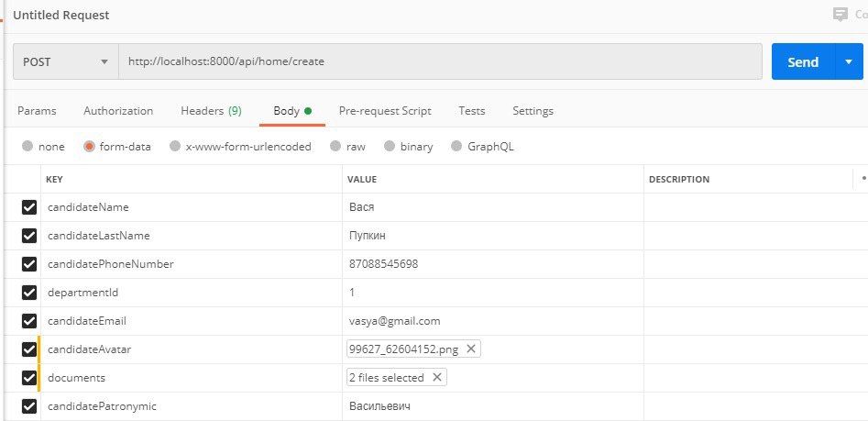Open the Send button dropdown arrow
The width and height of the screenshot is (868, 421).
click(849, 61)
